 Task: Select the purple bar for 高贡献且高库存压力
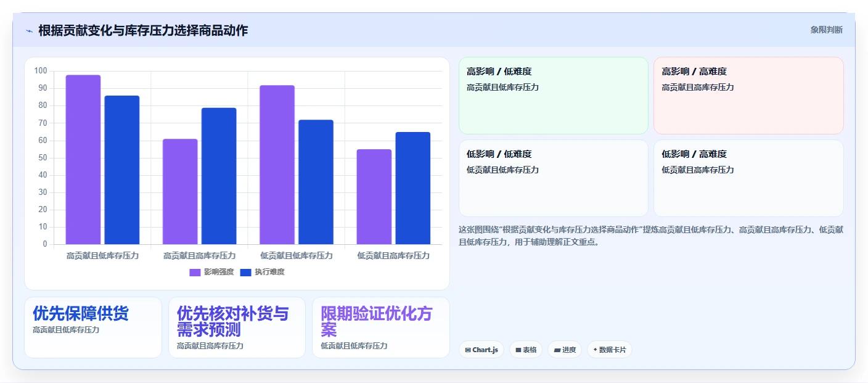click(x=180, y=192)
